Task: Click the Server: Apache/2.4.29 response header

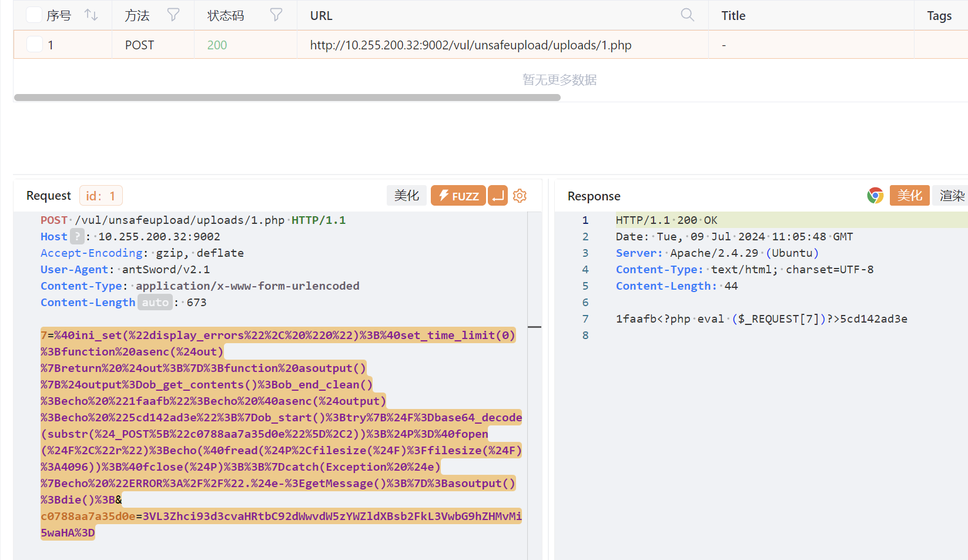Action: [x=717, y=253]
